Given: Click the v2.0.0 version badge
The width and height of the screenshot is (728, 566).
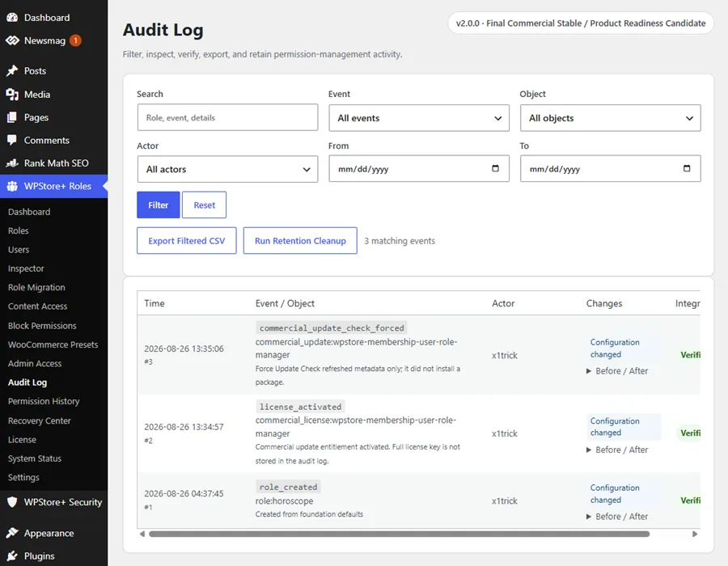Looking at the screenshot, I should 581,23.
